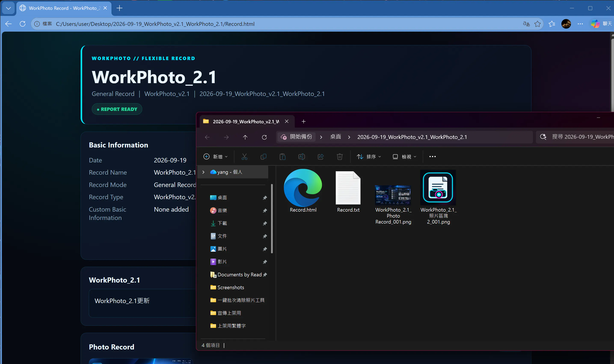Image resolution: width=614 pixels, height=364 pixels.
Task: Click the Delete trash icon
Action: coord(340,156)
